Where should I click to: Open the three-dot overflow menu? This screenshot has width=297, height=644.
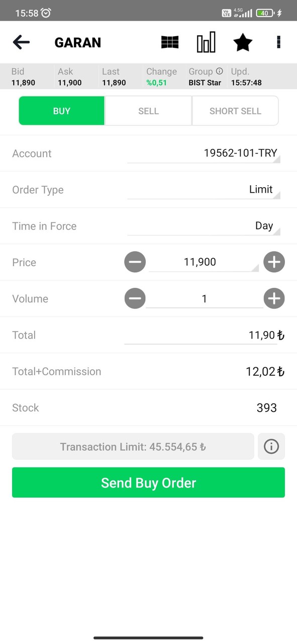[x=278, y=42]
